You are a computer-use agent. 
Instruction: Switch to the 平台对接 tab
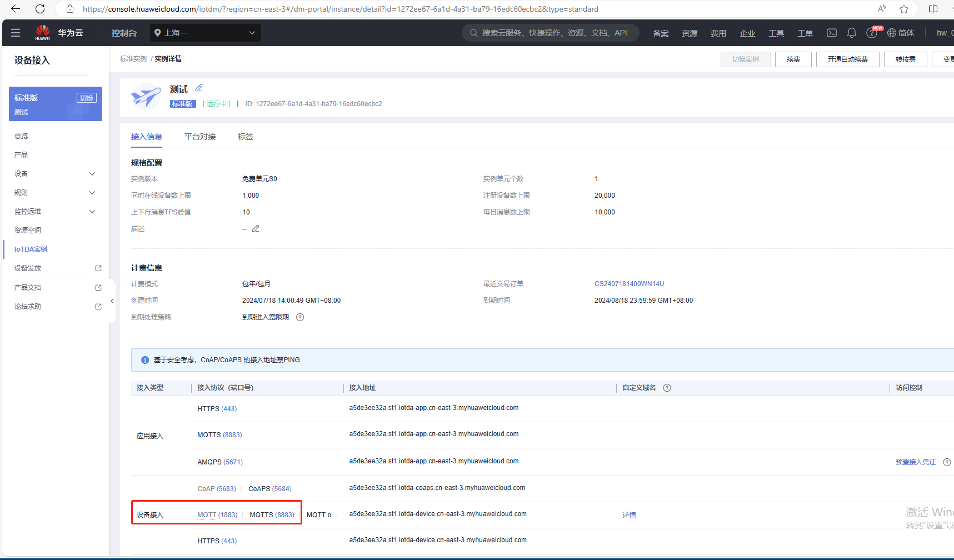[200, 137]
